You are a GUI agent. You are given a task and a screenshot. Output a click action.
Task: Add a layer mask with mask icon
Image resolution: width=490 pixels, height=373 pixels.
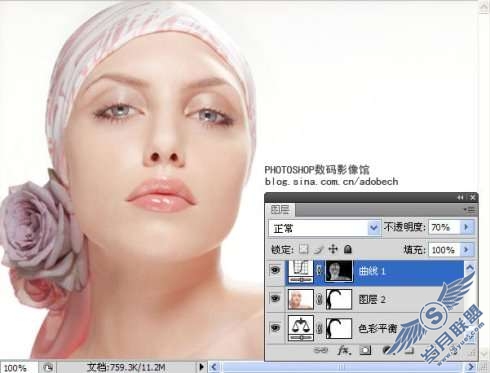click(365, 350)
